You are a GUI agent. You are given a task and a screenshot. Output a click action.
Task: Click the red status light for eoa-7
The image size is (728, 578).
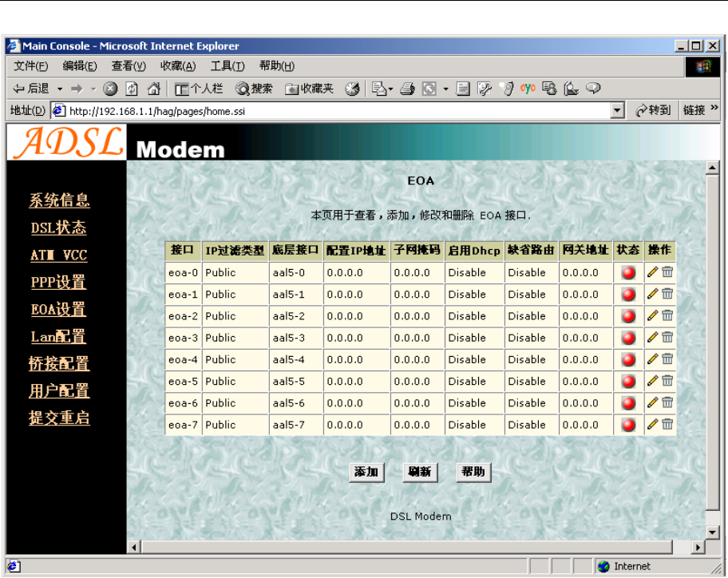click(x=628, y=425)
